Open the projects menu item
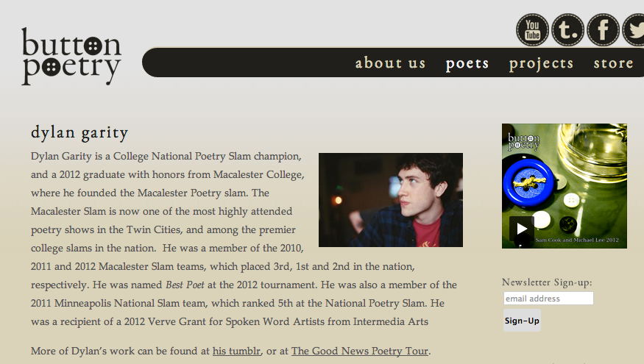Image resolution: width=644 pixels, height=364 pixels. tap(541, 63)
